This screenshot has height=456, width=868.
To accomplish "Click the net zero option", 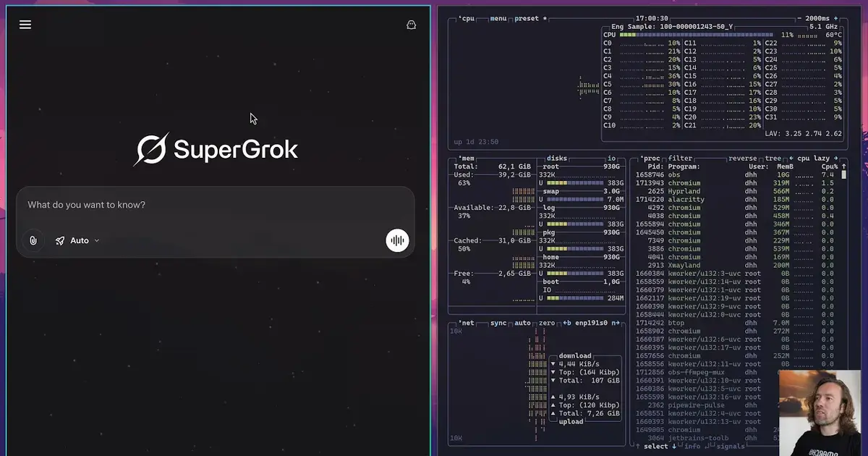I will point(545,323).
